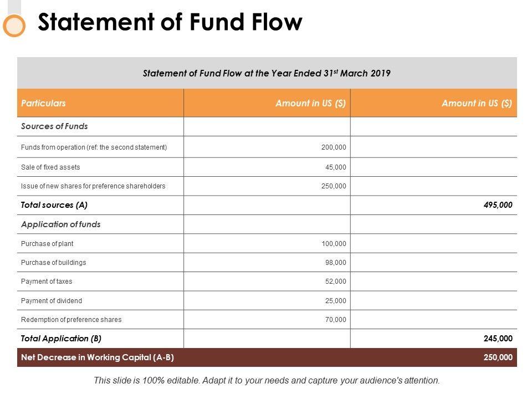
Task: Click the orange circle icon beside the title
Action: coord(14,25)
